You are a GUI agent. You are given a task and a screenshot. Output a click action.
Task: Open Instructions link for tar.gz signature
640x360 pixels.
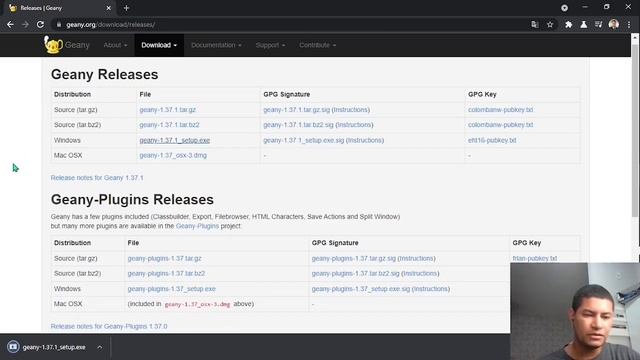351,109
